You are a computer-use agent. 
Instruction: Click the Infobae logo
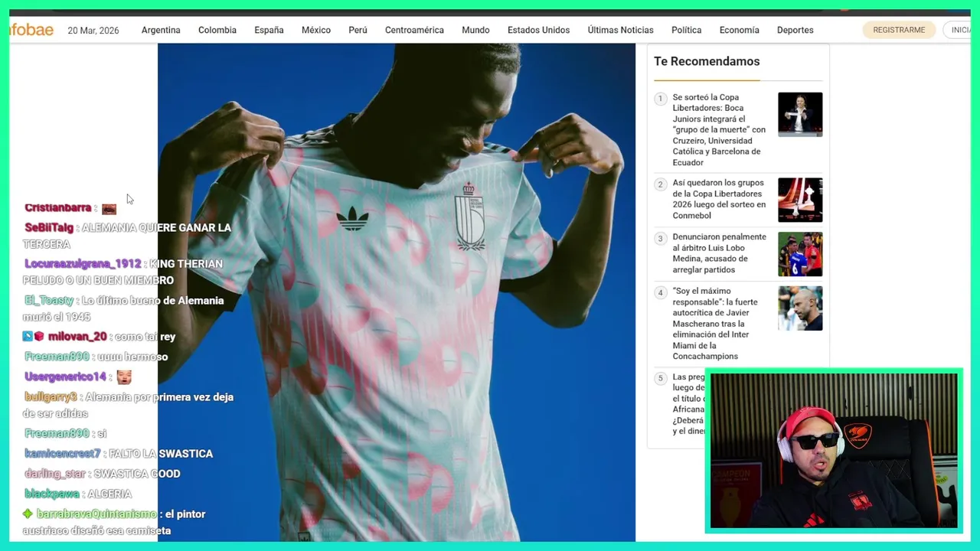click(31, 30)
